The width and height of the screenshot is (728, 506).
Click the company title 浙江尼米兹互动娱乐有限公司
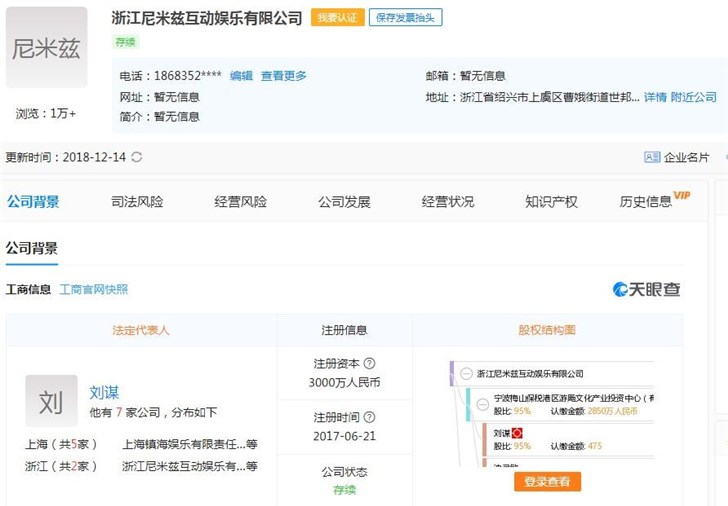(207, 18)
